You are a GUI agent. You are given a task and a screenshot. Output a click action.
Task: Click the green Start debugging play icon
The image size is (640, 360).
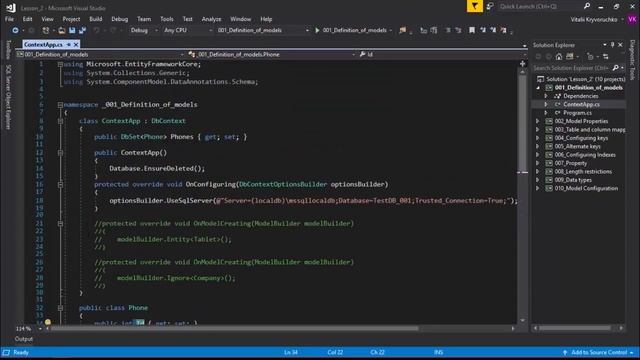[x=317, y=30]
